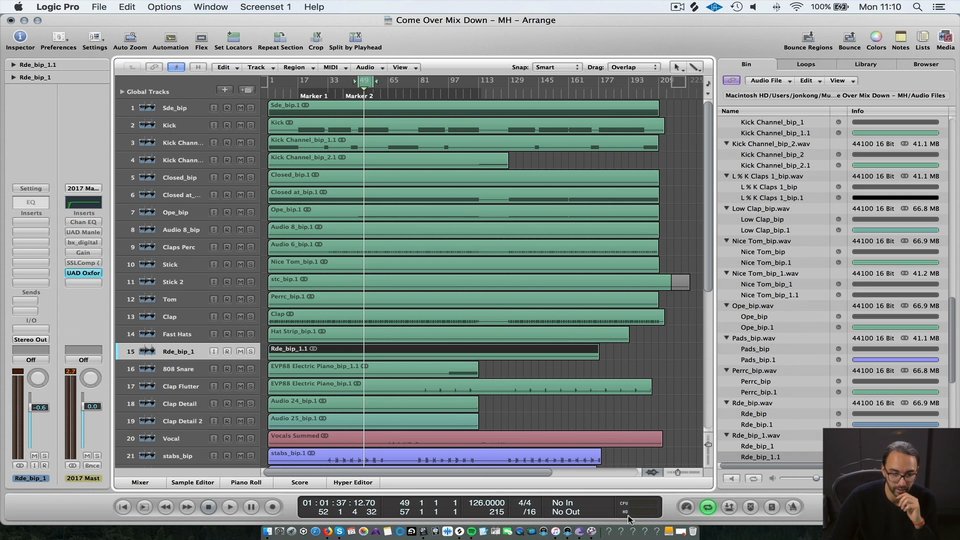Expand the Global Tracks disclosure triangle

tap(122, 92)
